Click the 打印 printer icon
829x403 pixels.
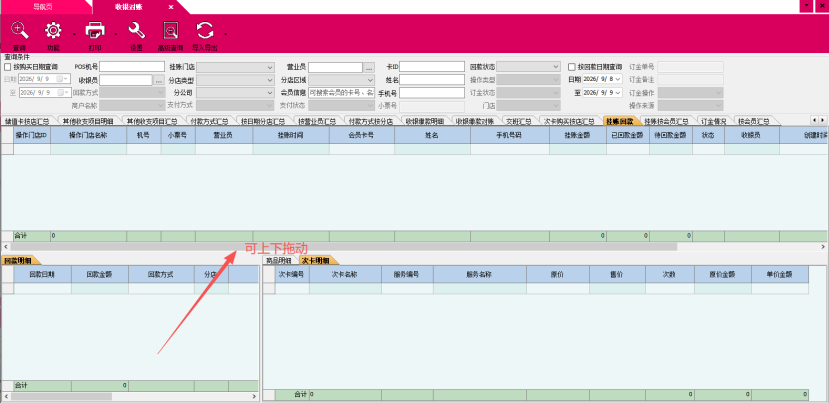pyautogui.click(x=95, y=30)
